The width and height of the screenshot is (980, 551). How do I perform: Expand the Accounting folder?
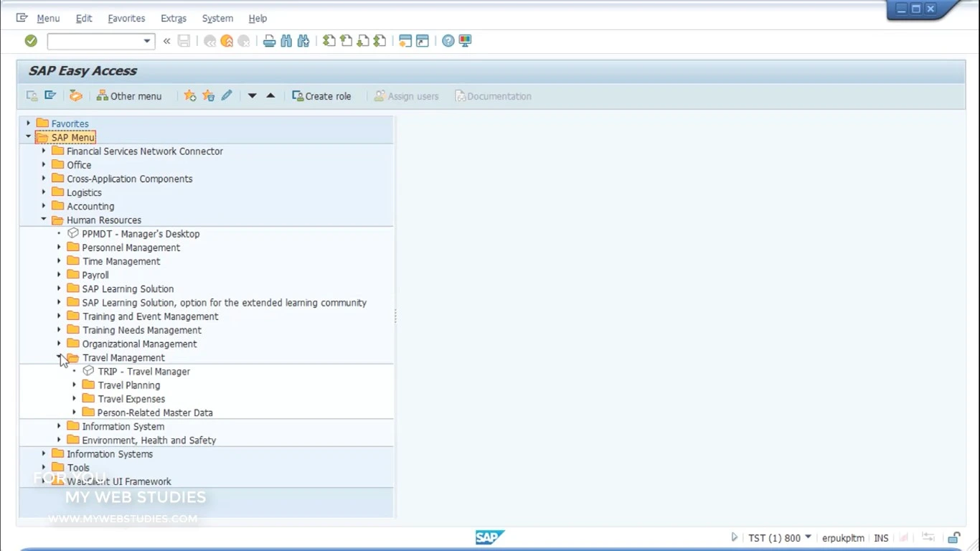pos(44,206)
